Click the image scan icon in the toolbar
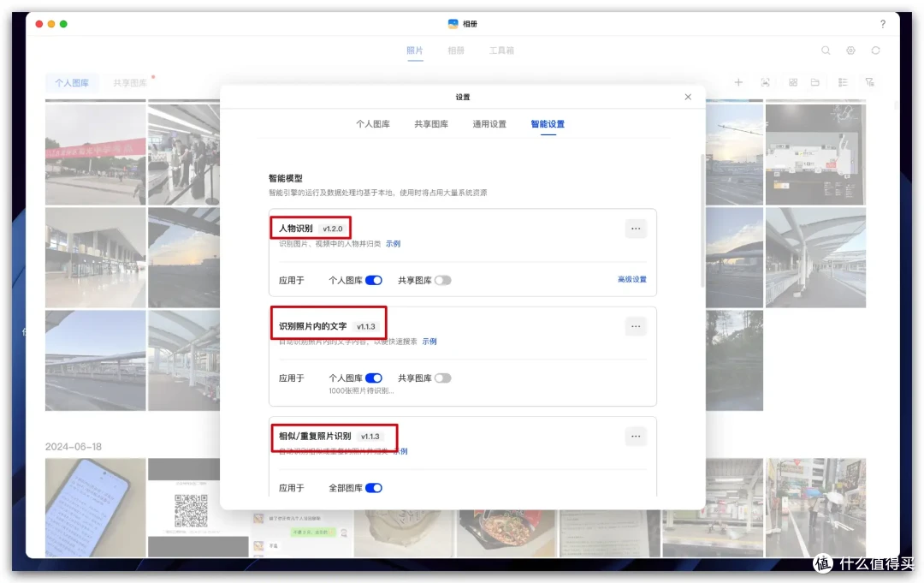 (x=765, y=82)
